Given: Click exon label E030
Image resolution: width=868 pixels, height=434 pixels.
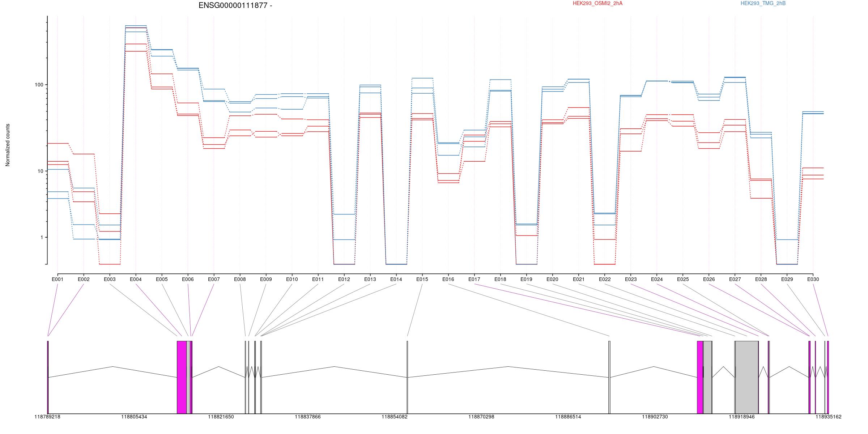Looking at the screenshot, I should point(813,279).
